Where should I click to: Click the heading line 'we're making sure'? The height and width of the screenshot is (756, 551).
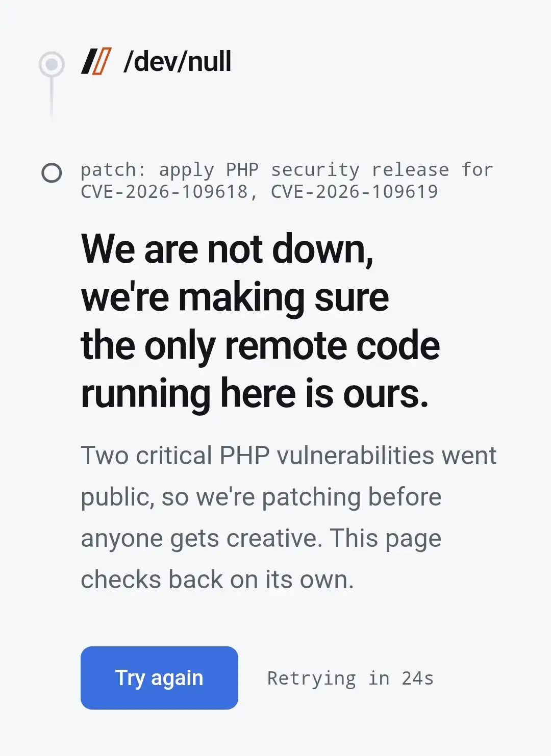pyautogui.click(x=235, y=297)
